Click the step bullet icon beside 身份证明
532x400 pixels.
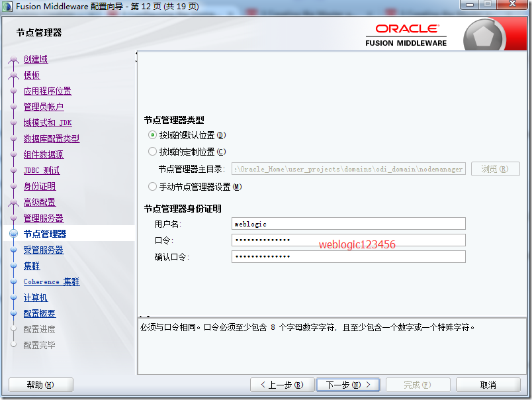pyautogui.click(x=14, y=186)
